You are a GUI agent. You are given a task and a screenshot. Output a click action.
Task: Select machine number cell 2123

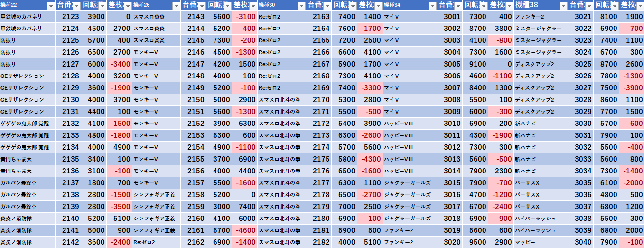[68, 17]
